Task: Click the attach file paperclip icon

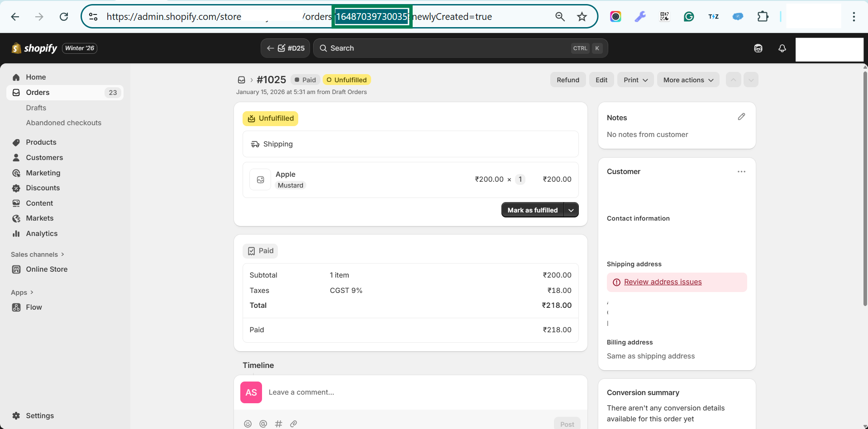Action: point(294,424)
